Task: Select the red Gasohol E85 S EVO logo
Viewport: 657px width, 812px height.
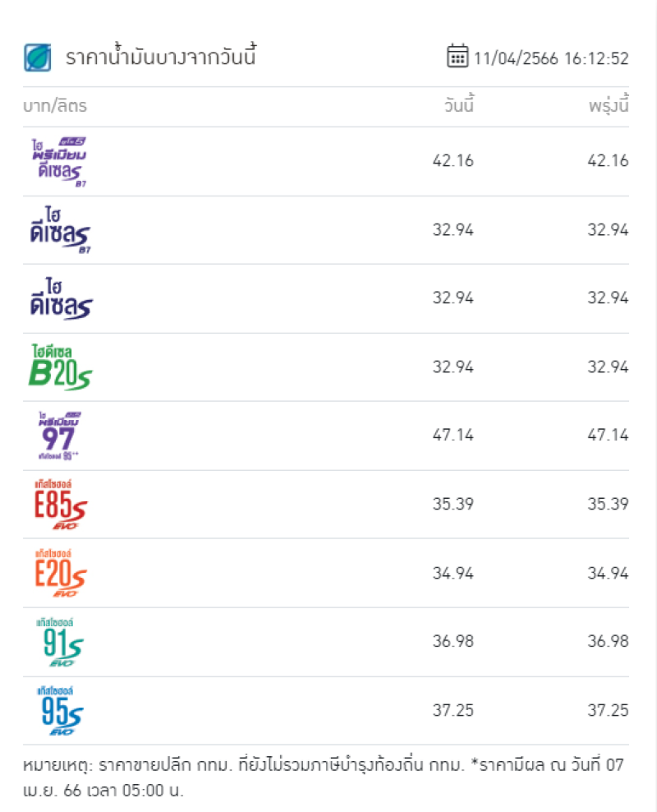Action: 60,505
